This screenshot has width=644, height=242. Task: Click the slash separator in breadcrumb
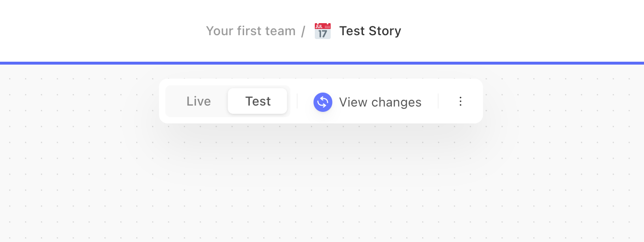pyautogui.click(x=303, y=31)
